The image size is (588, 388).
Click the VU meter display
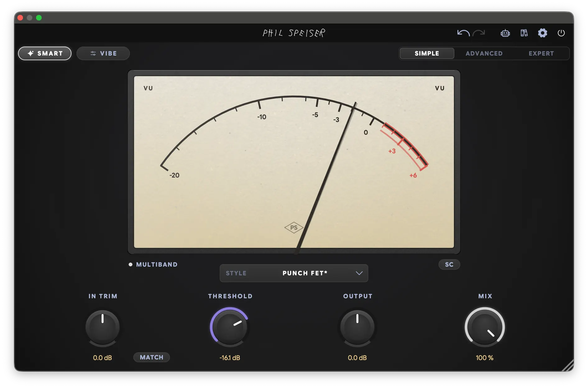tap(294, 162)
